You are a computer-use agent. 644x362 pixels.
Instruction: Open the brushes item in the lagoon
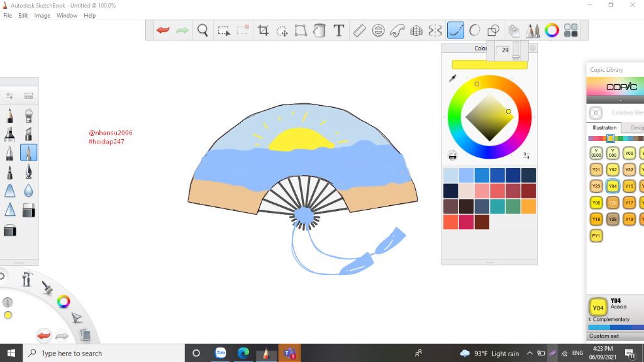(x=47, y=287)
